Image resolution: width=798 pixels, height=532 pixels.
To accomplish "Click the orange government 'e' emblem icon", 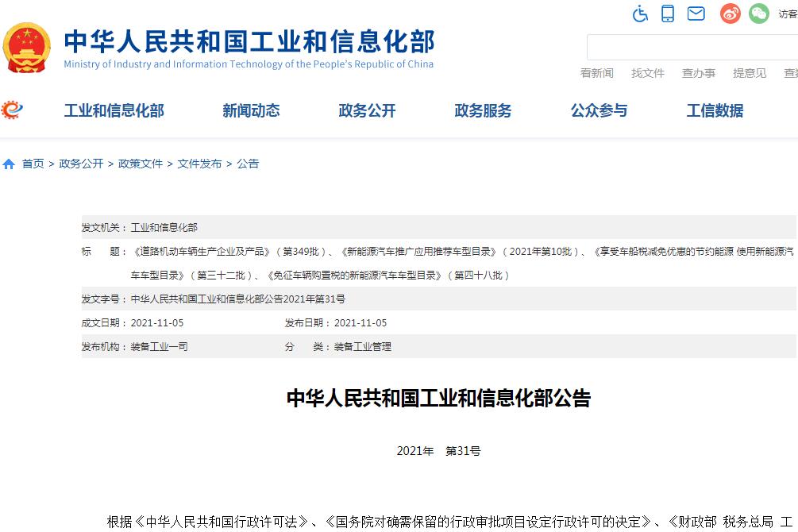I will 11,110.
